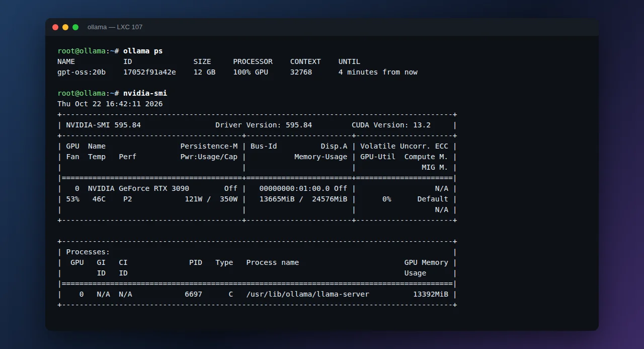Click the process ID '6697'
Screen dimensions: 644x349
click(194, 294)
